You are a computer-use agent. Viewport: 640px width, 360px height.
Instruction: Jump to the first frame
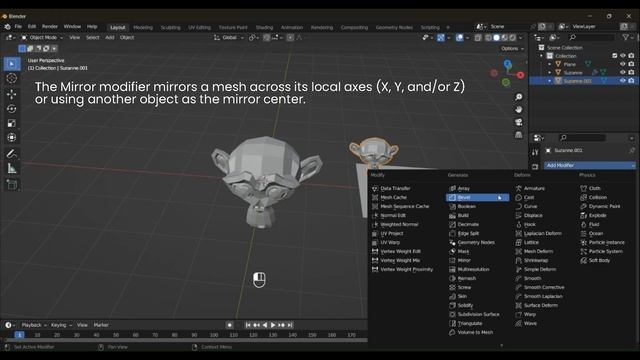click(248, 325)
